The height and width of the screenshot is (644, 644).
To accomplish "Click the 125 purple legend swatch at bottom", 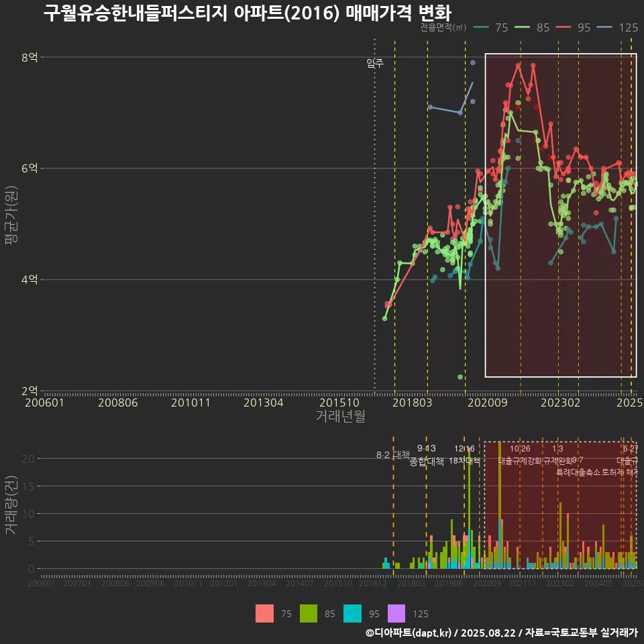I will click(x=396, y=613).
